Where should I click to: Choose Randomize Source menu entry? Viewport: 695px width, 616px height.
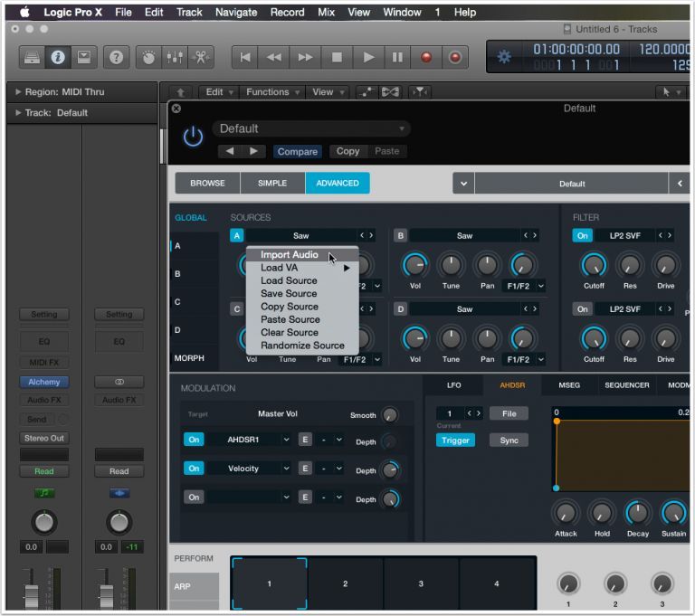tap(302, 346)
